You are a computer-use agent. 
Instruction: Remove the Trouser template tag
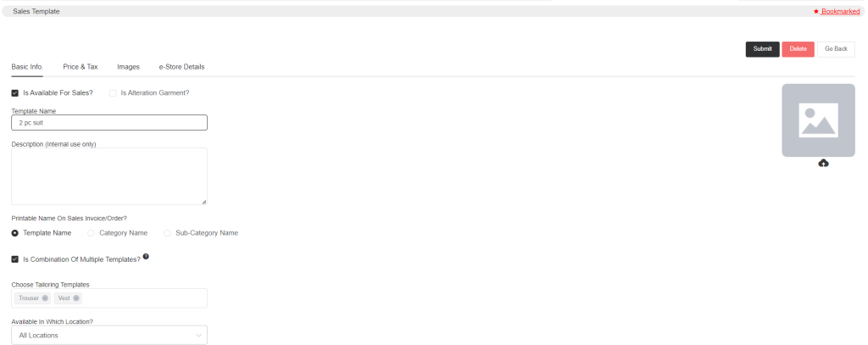(45, 298)
